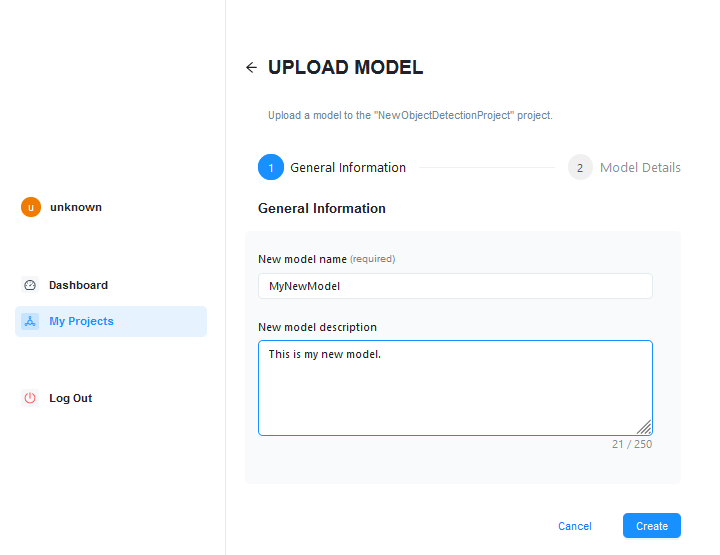Click the Create button
This screenshot has width=720, height=555.
point(652,526)
